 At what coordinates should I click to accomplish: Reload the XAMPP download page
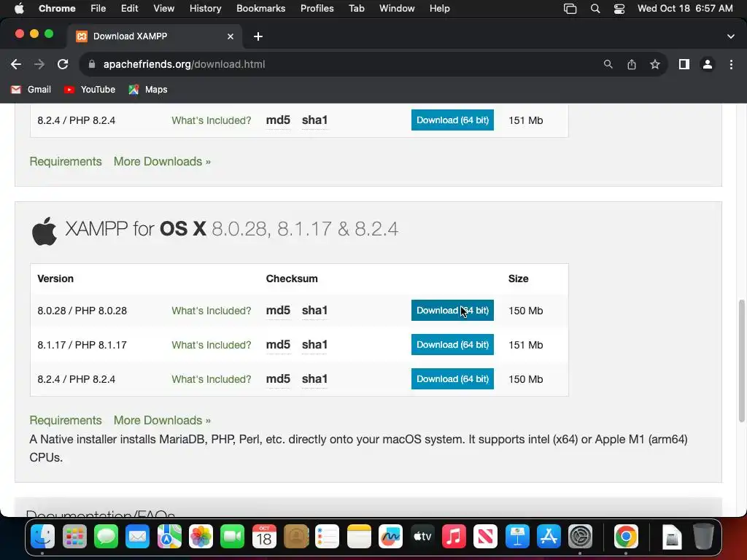click(63, 64)
